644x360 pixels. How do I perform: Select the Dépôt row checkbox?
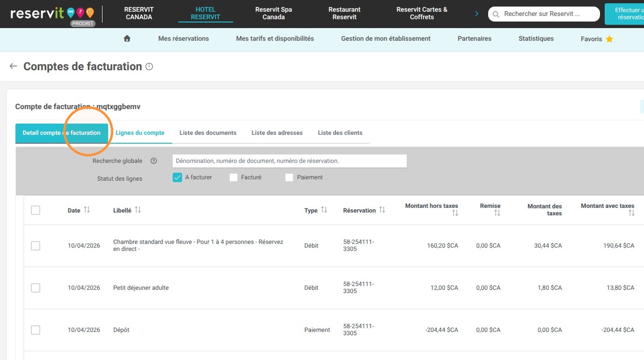(x=36, y=330)
